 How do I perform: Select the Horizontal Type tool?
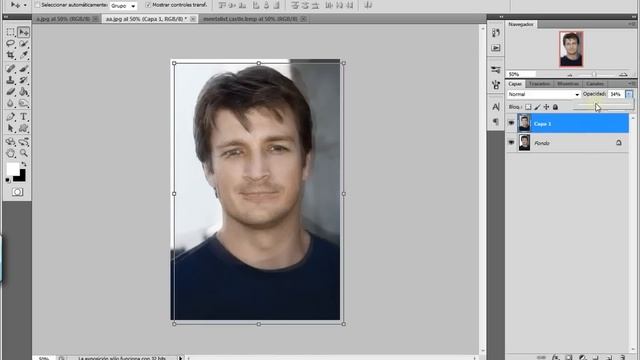tap(24, 117)
